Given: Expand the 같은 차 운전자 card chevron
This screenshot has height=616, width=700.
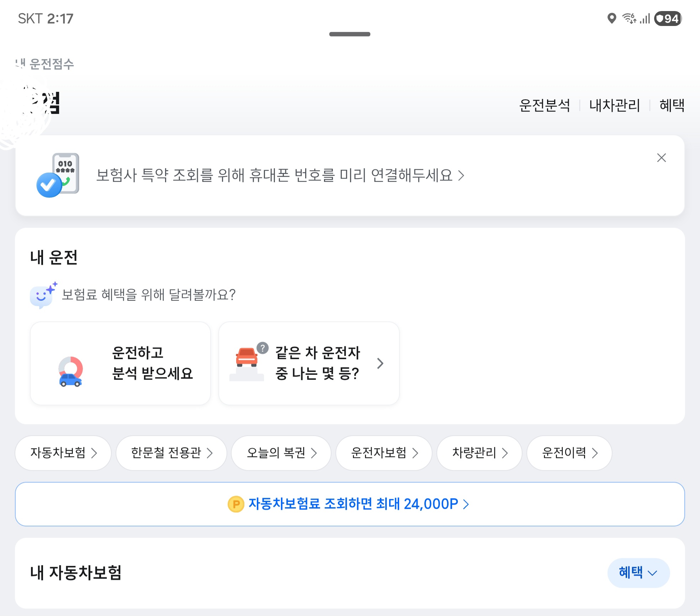Looking at the screenshot, I should [381, 364].
